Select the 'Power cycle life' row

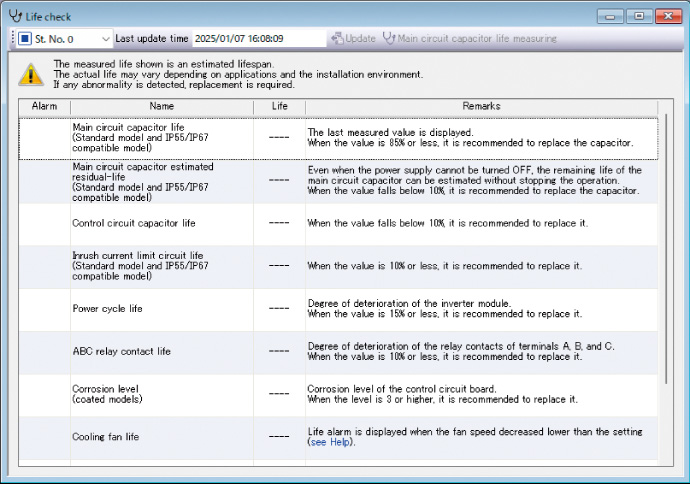point(338,309)
